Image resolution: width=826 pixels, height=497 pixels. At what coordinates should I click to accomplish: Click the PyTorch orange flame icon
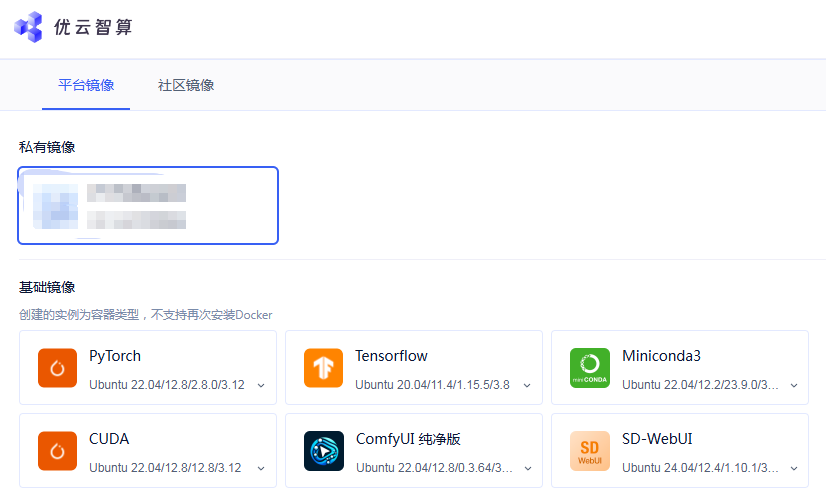click(57, 368)
